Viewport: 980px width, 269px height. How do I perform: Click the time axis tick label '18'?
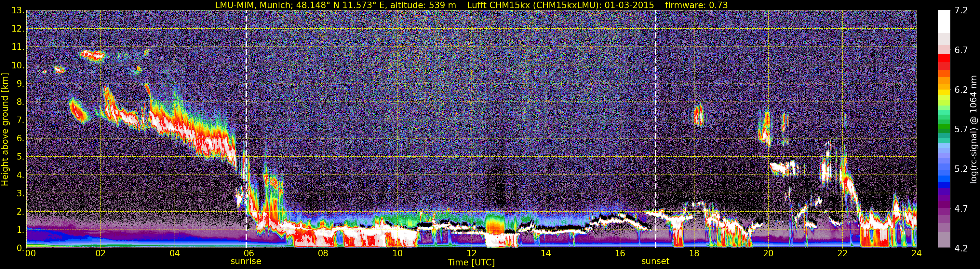694,253
